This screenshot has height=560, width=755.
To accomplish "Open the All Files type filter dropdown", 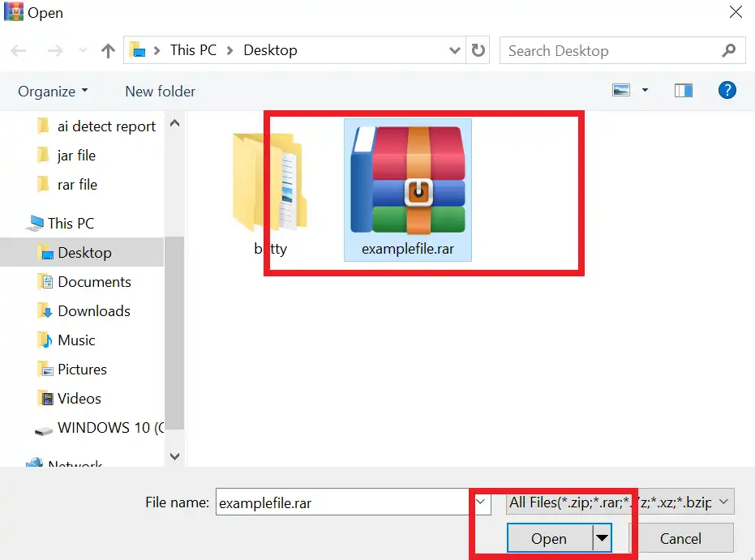I will 620,502.
